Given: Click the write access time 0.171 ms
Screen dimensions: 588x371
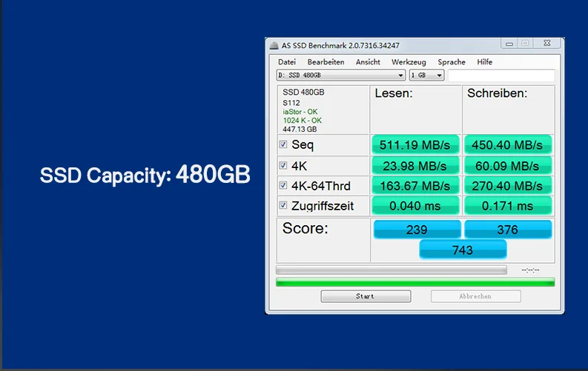Looking at the screenshot, I should pos(507,206).
